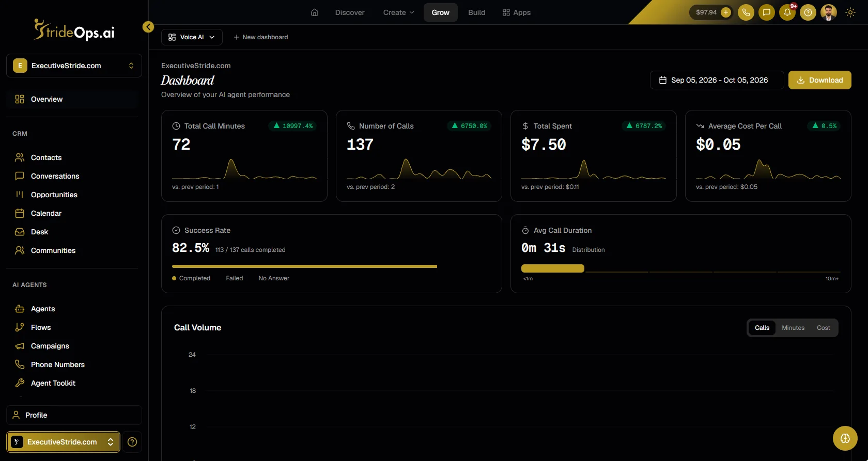Open the date range picker

click(717, 80)
